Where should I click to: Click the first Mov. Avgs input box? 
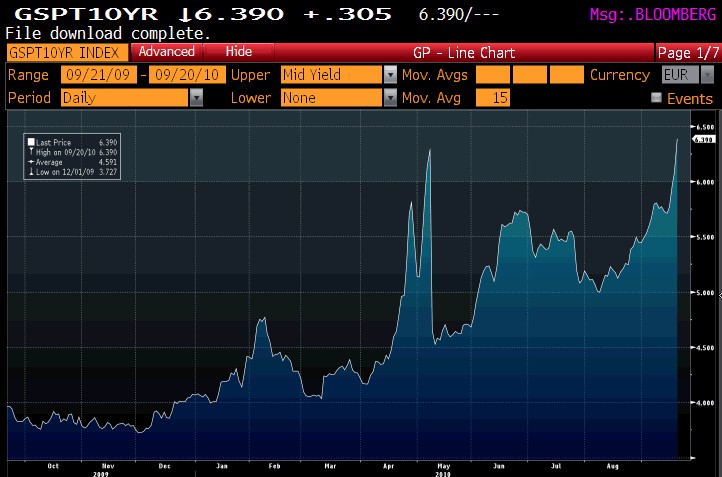tap(492, 75)
